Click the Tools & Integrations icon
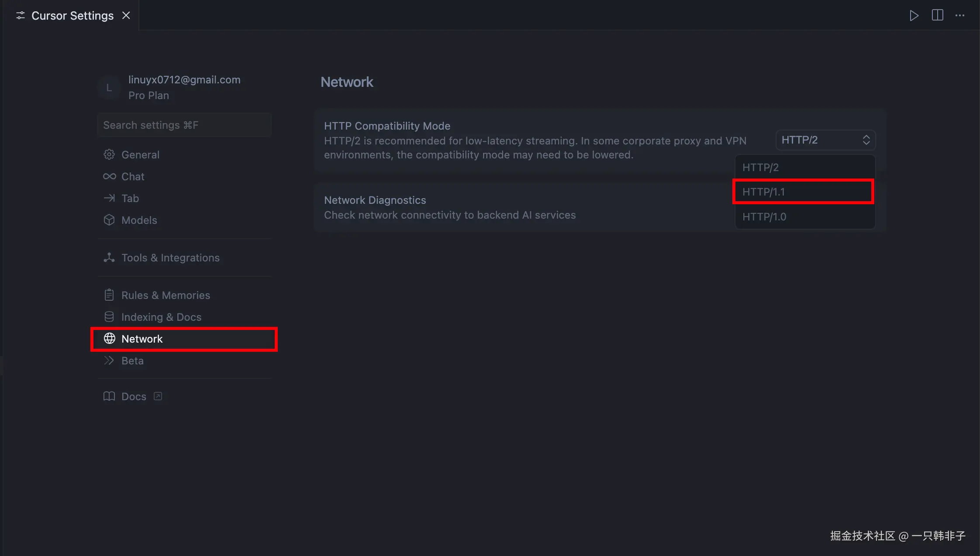The width and height of the screenshot is (980, 556). tap(109, 257)
